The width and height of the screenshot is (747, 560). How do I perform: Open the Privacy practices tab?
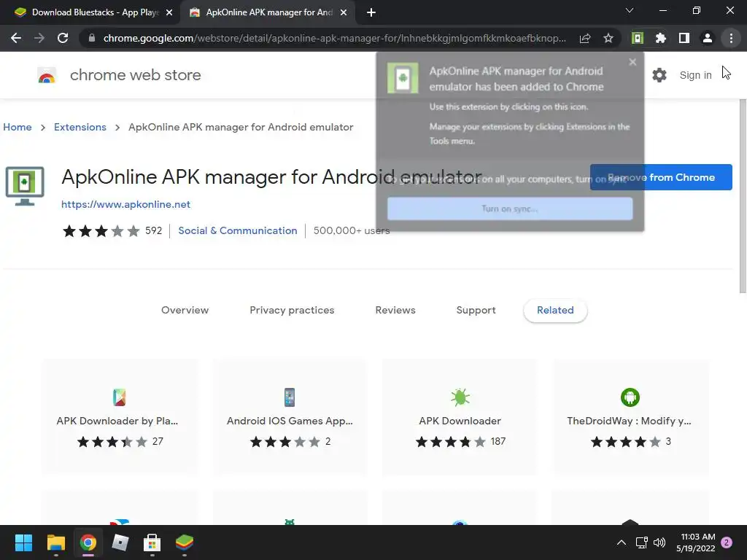point(292,310)
